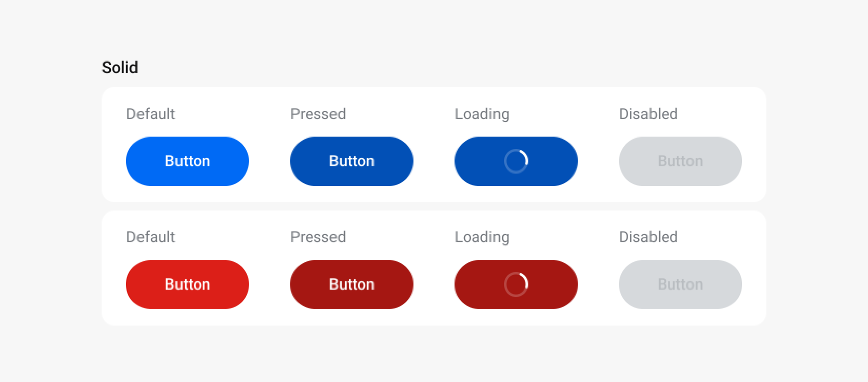Click the Loading label in the top row
The height and width of the screenshot is (382, 868).
click(x=482, y=114)
